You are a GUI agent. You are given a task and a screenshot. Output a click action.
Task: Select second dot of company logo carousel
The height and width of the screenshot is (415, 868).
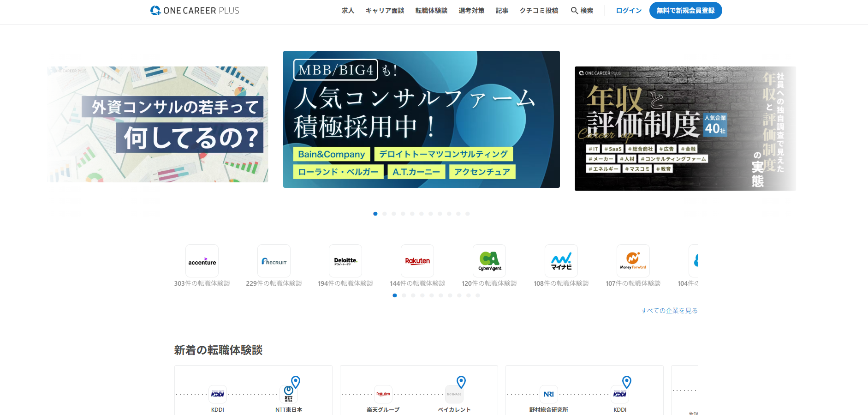[x=404, y=295]
